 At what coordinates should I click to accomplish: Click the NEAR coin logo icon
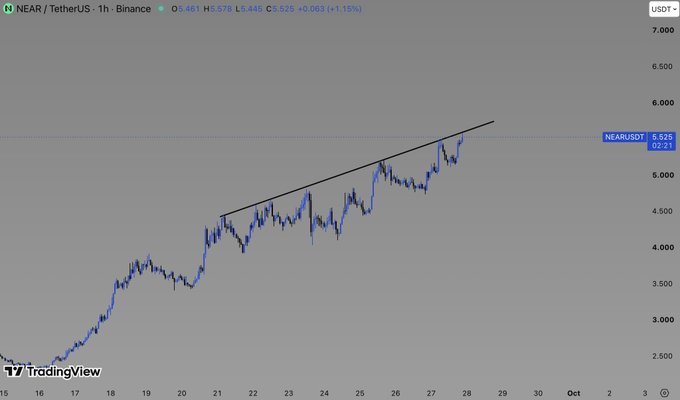(x=8, y=9)
